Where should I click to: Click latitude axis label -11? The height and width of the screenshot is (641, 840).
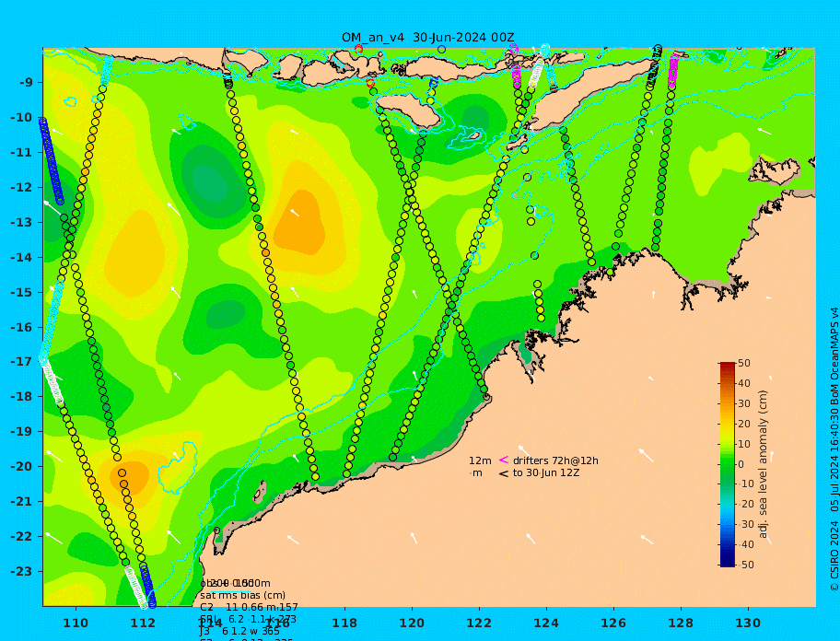[22, 152]
